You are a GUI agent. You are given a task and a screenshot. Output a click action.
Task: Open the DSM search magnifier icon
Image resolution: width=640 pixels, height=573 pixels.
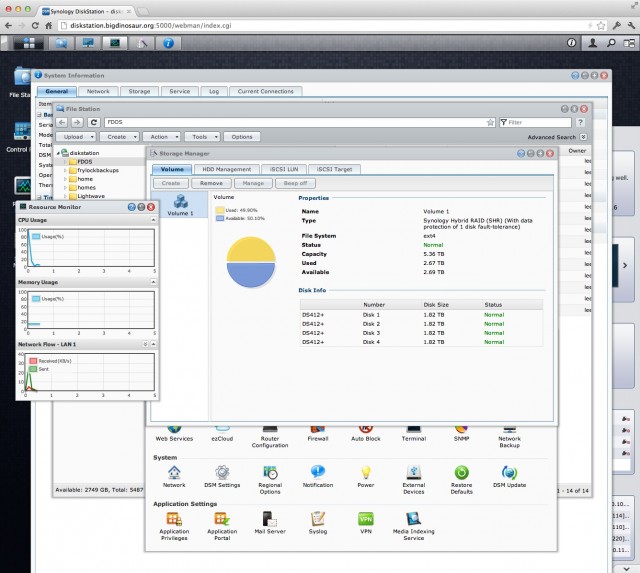point(611,43)
